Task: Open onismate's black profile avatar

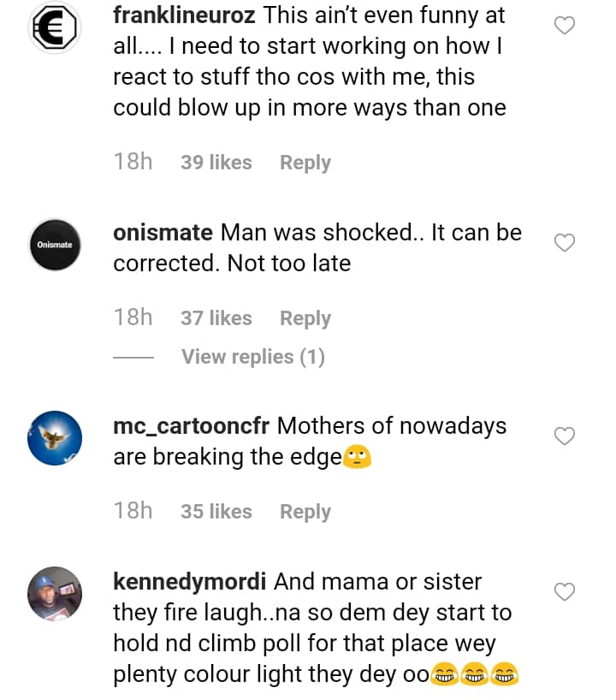Action: (55, 246)
